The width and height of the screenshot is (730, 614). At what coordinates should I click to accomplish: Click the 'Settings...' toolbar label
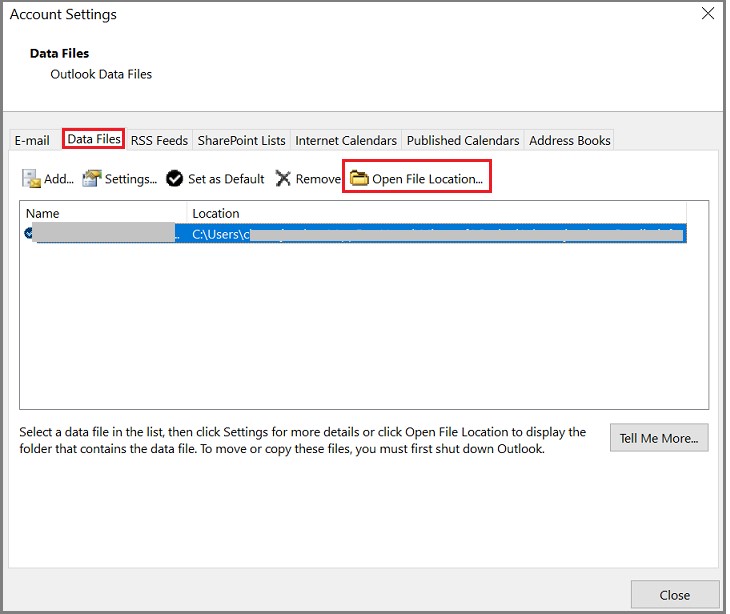tap(131, 179)
